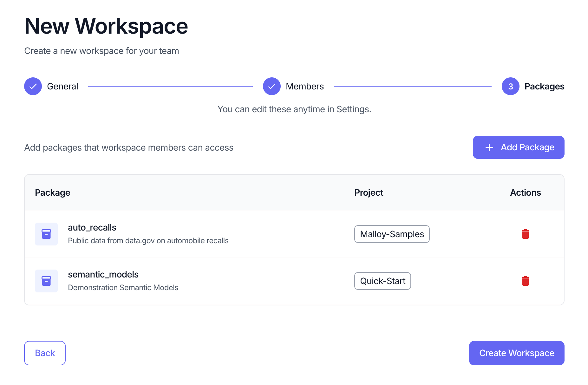Click the Packages step number badge

coord(510,86)
